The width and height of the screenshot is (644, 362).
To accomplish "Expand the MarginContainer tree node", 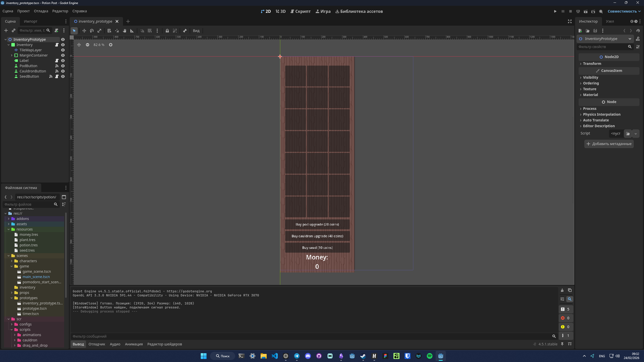I will 12,55.
